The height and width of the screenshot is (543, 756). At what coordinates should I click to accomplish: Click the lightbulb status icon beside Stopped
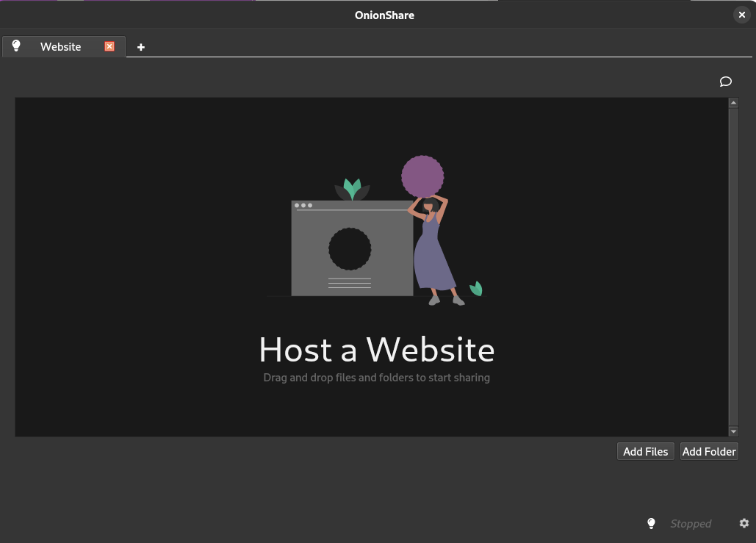pos(651,523)
